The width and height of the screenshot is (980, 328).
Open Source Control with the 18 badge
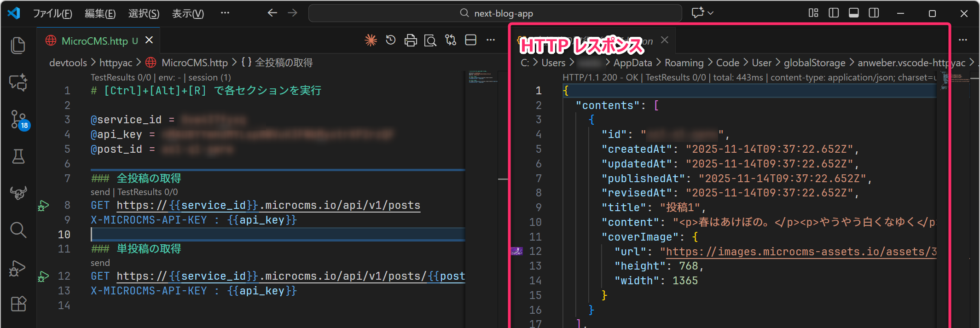tap(18, 119)
